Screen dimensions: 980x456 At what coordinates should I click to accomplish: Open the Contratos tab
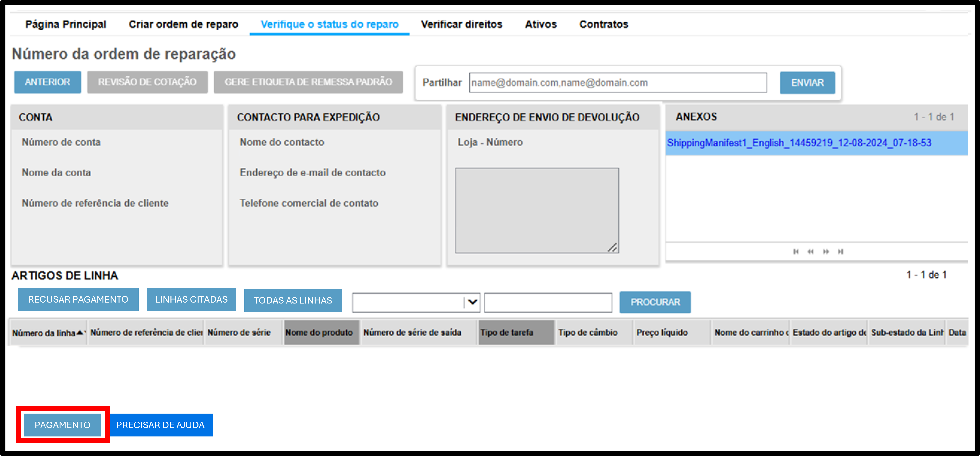[x=604, y=24]
